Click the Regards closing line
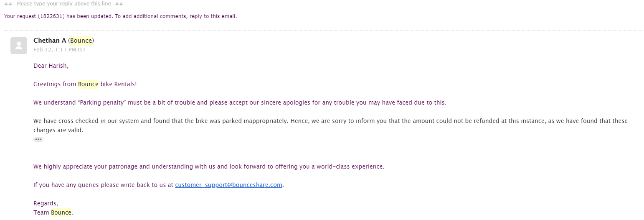Viewport: 644px width, 220px height. 46,204
